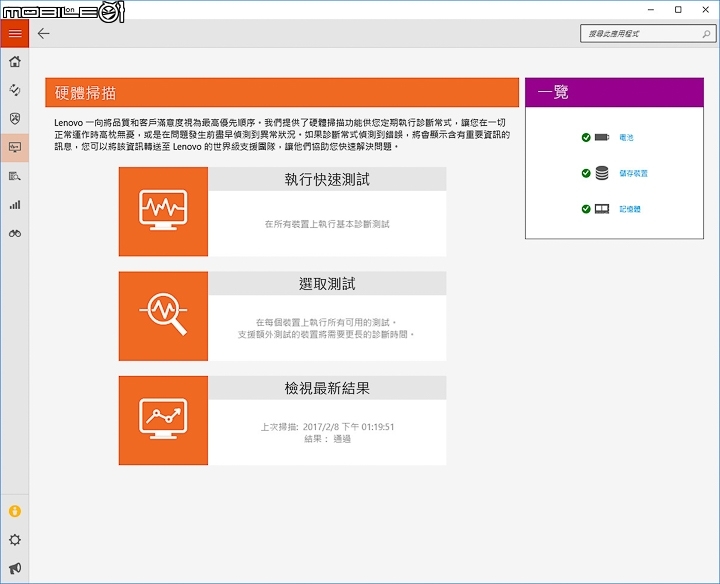The image size is (720, 584).
Task: Open the magnifier-list sidebar icon
Action: tap(15, 176)
